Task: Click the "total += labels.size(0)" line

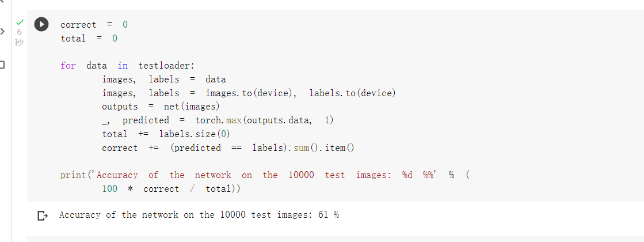Action: click(x=166, y=134)
